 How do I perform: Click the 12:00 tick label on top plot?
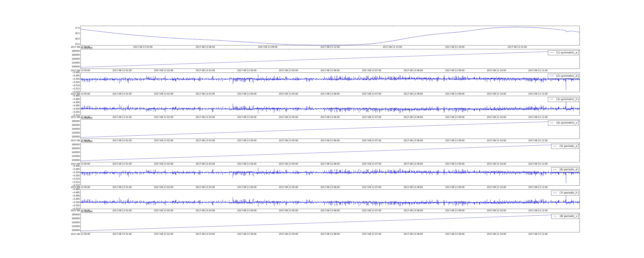coord(330,47)
